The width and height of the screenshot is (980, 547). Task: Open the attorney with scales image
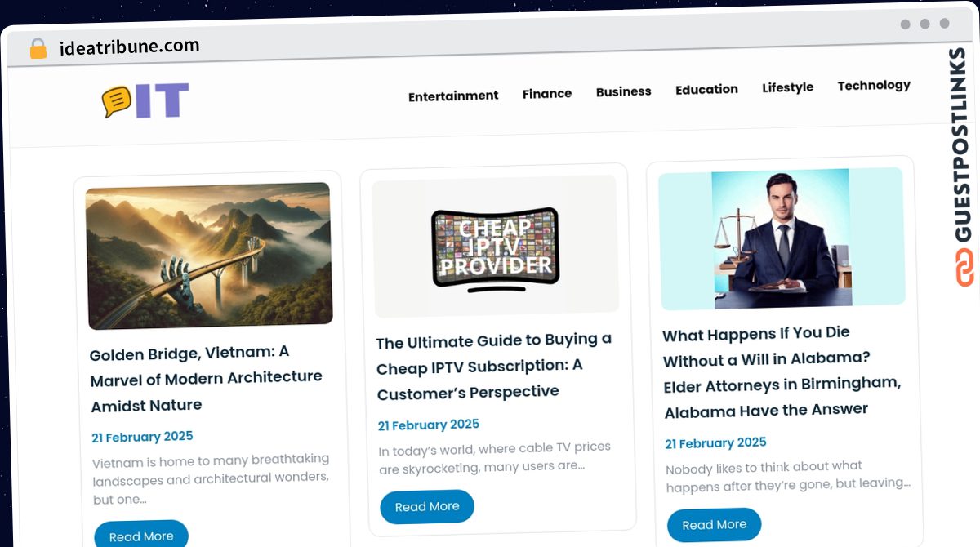coord(782,238)
